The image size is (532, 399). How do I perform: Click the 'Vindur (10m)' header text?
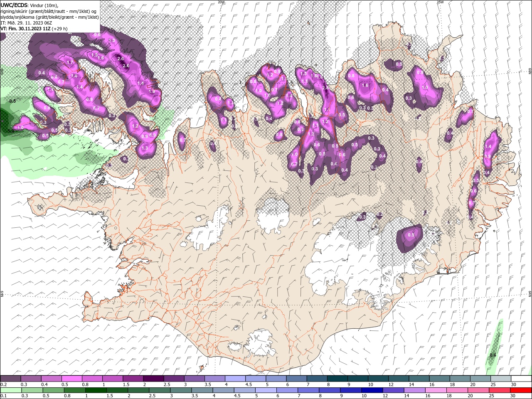[x=44, y=5]
